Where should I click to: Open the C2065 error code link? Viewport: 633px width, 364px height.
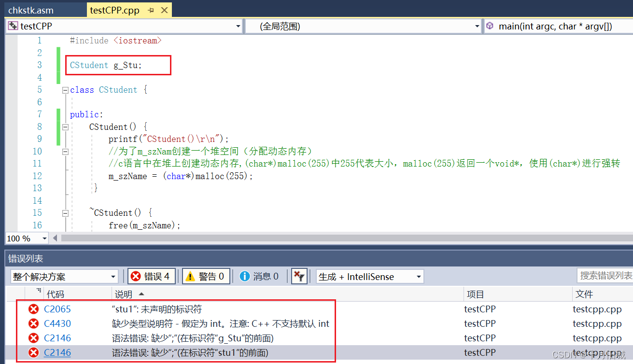pos(57,309)
